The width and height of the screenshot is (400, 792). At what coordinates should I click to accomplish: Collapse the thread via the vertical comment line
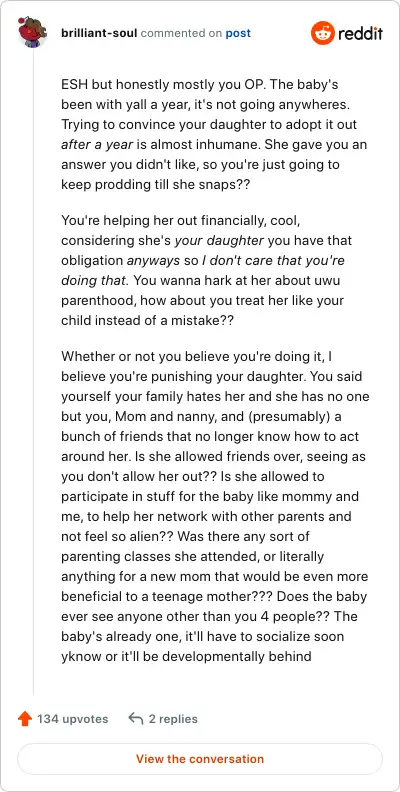pos(33,372)
